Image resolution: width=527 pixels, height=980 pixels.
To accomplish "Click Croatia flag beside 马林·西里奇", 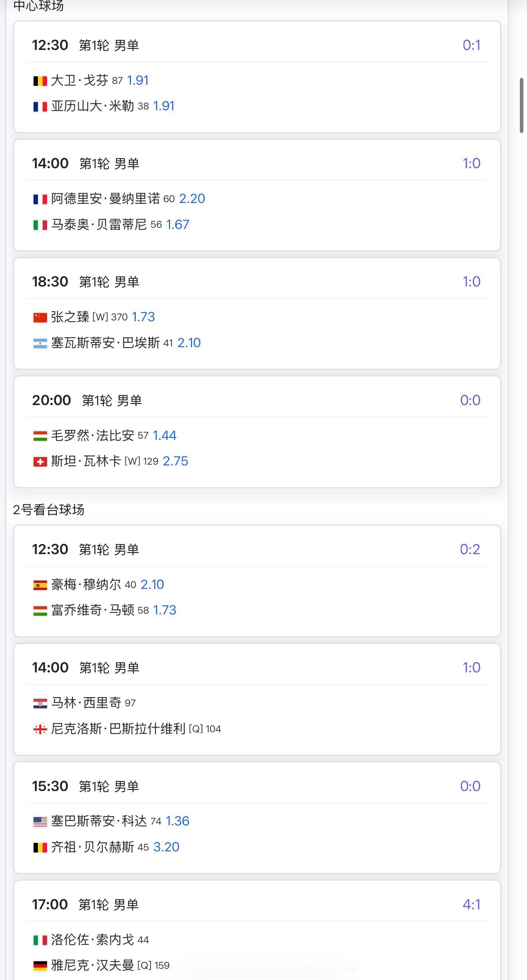I will [x=40, y=703].
